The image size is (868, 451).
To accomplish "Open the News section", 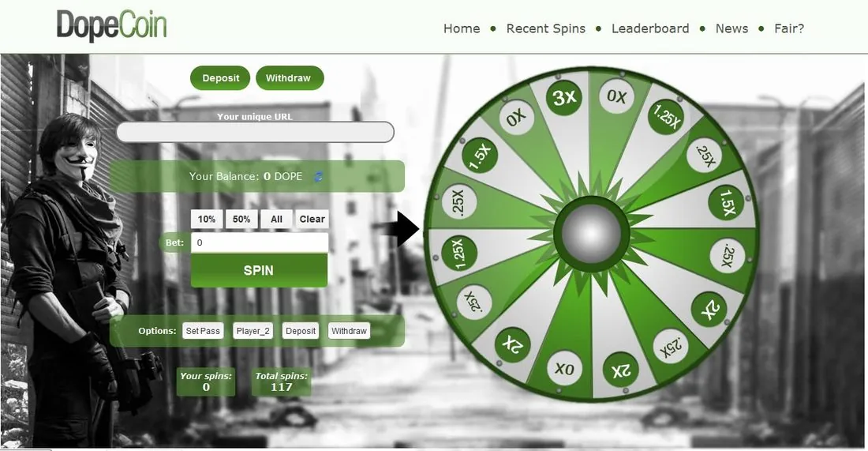I will coord(731,28).
